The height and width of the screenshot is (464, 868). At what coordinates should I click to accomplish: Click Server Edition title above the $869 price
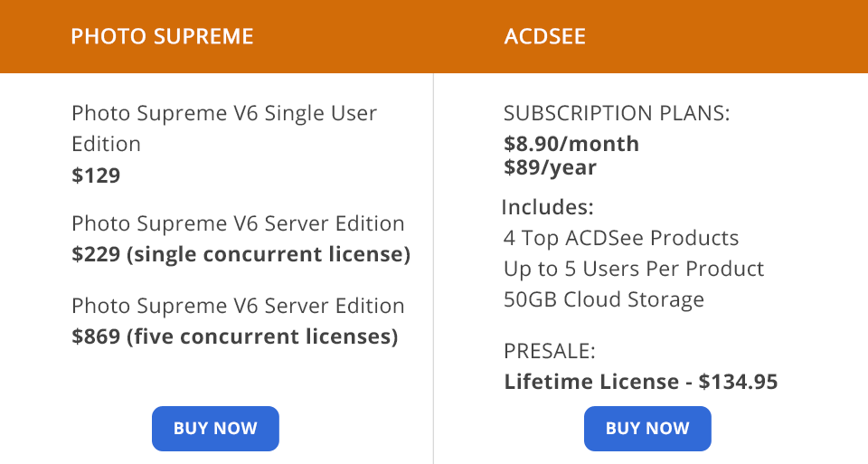click(x=238, y=306)
